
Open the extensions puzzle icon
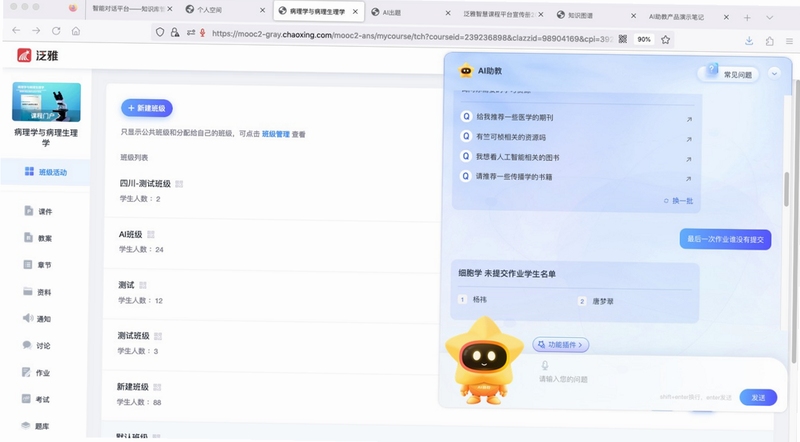pos(769,41)
